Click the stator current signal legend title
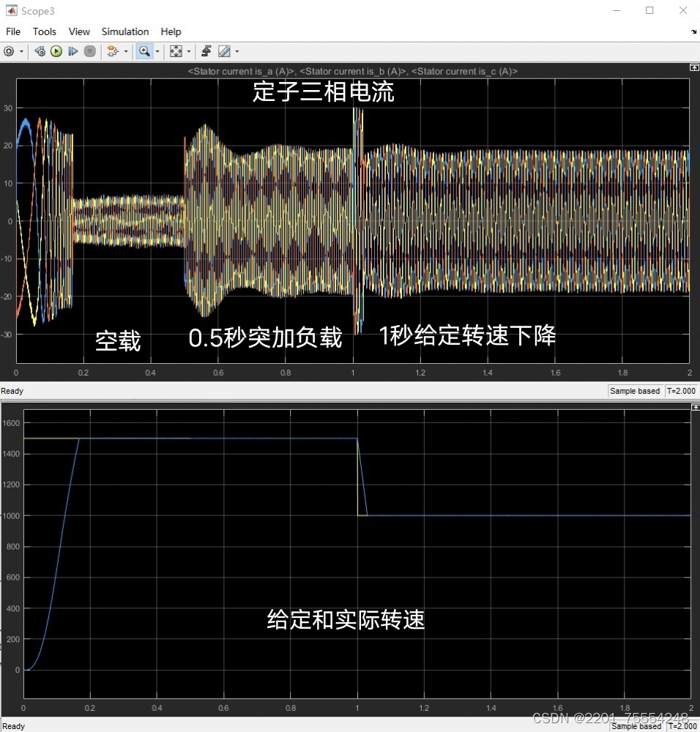This screenshot has width=700, height=732. click(353, 72)
